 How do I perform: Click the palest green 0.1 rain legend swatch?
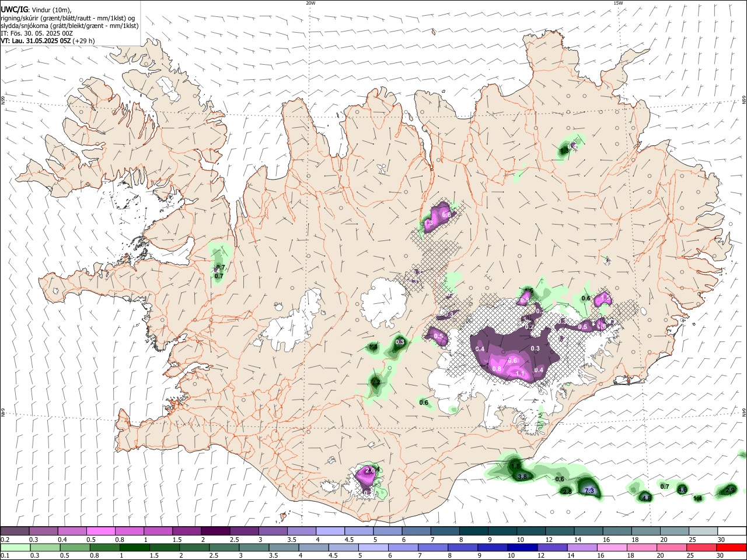(x=15, y=547)
